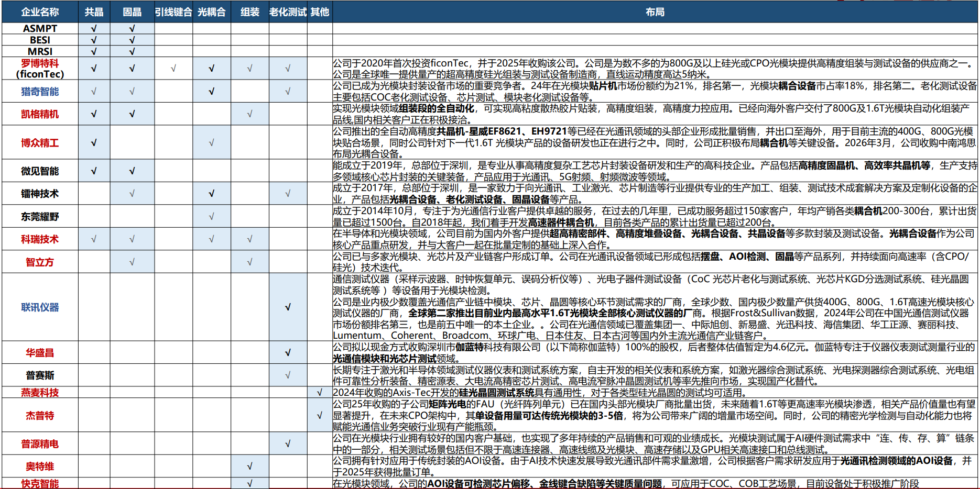Viewport: 980px width, 489px height.
Task: Click the 老化测试 column header
Action: click(x=288, y=12)
